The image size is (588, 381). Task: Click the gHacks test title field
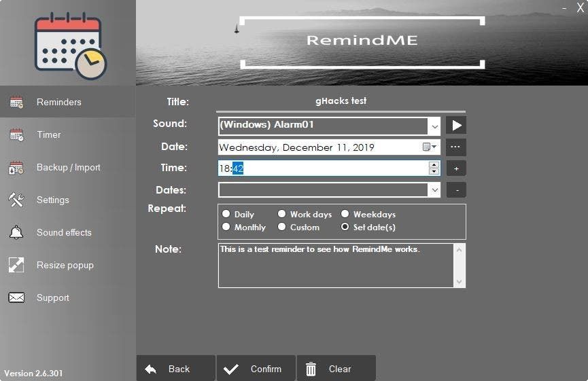341,101
